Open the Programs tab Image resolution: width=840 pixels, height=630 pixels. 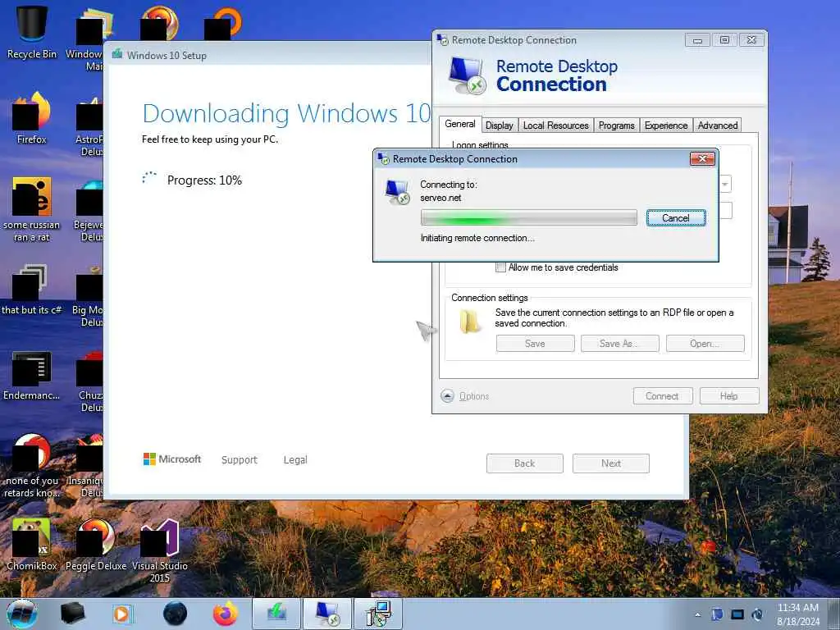pyautogui.click(x=617, y=126)
